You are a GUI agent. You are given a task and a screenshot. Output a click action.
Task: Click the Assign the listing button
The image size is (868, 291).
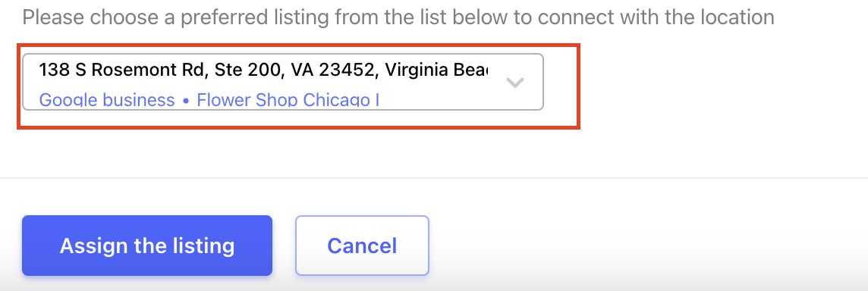147,245
